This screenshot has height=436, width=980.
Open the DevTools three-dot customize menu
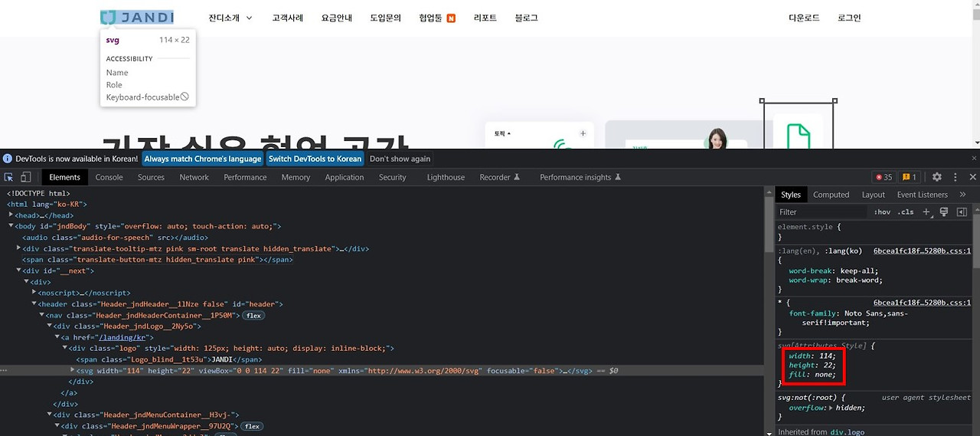point(955,177)
